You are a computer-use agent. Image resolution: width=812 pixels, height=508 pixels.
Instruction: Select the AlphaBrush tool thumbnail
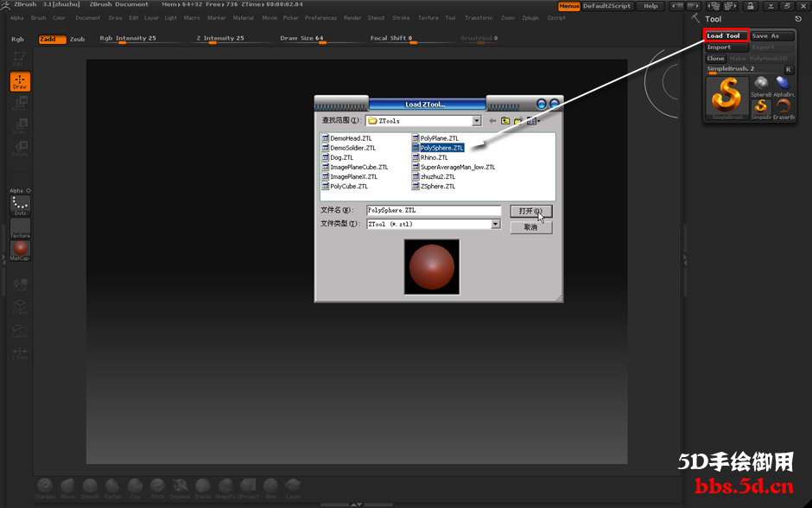783,86
